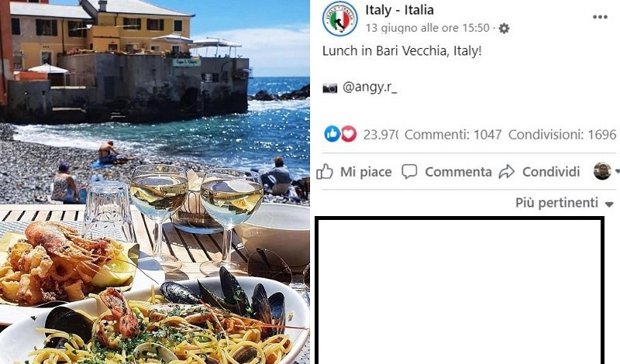Open the three-dots post options menu
The width and height of the screenshot is (620, 364).
click(600, 17)
